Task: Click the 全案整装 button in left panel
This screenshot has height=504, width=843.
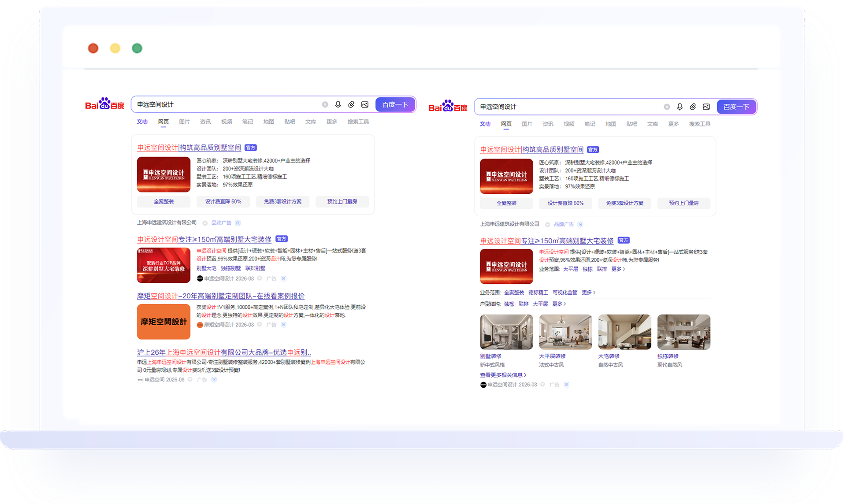Action: point(163,201)
